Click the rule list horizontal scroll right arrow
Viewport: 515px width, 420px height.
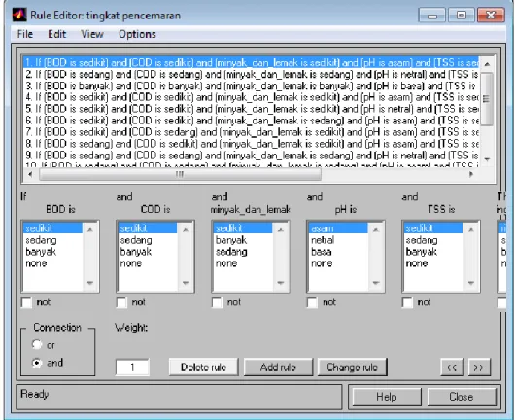click(x=471, y=174)
